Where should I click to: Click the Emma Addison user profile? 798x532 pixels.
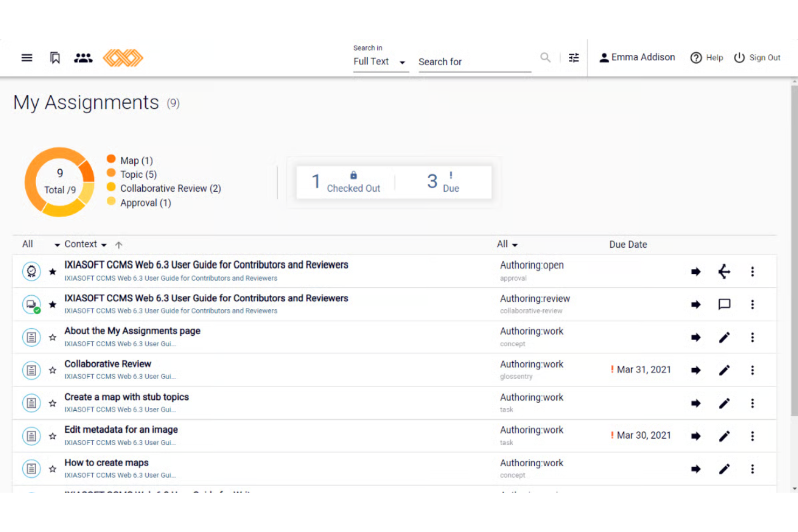click(637, 57)
